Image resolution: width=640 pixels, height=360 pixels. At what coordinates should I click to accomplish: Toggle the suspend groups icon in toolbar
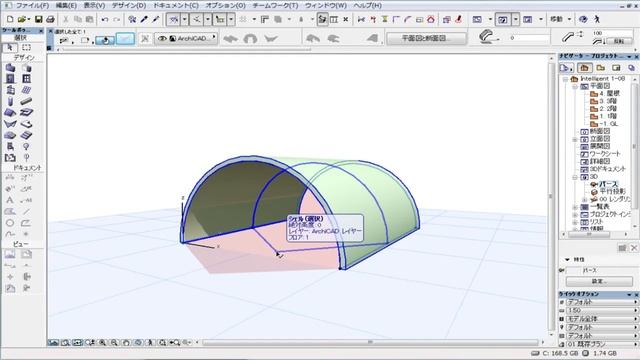[322, 19]
